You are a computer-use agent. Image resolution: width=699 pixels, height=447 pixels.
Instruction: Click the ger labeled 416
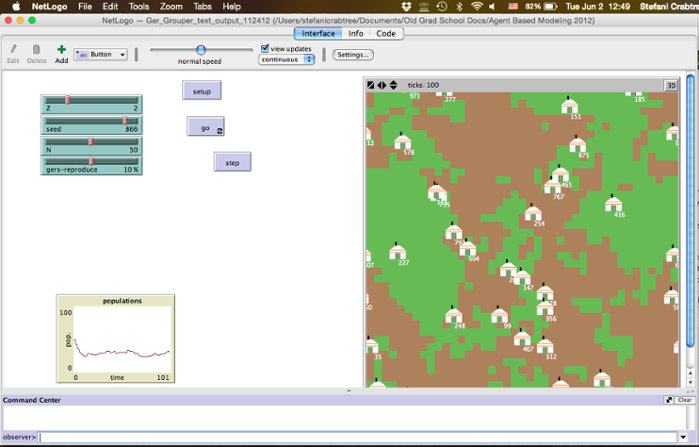[x=613, y=203]
